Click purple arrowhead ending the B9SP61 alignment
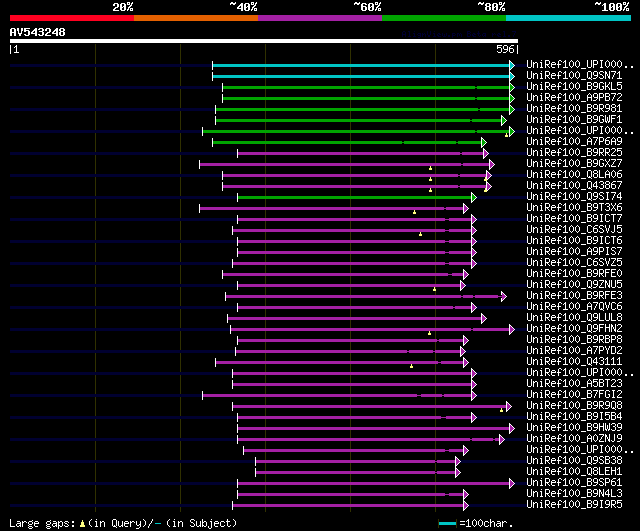Image resolution: width=640 pixels, height=531 pixels. point(512,484)
